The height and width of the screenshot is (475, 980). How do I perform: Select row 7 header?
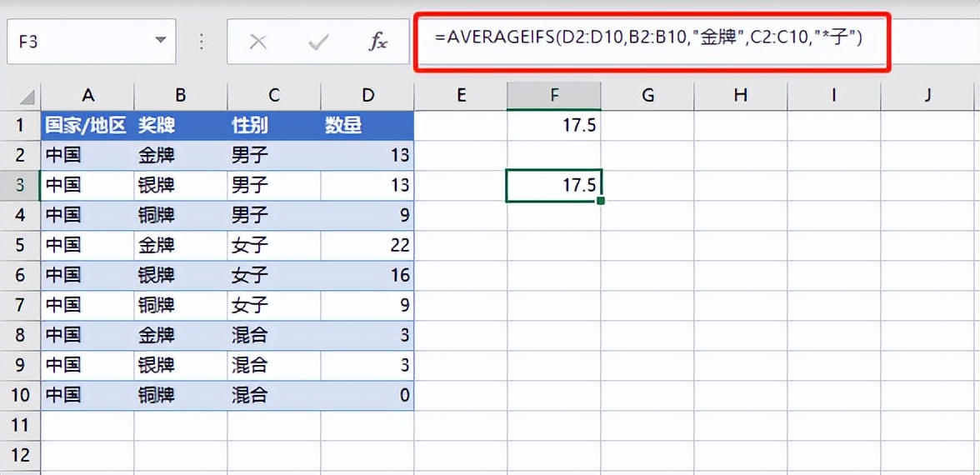coord(20,306)
